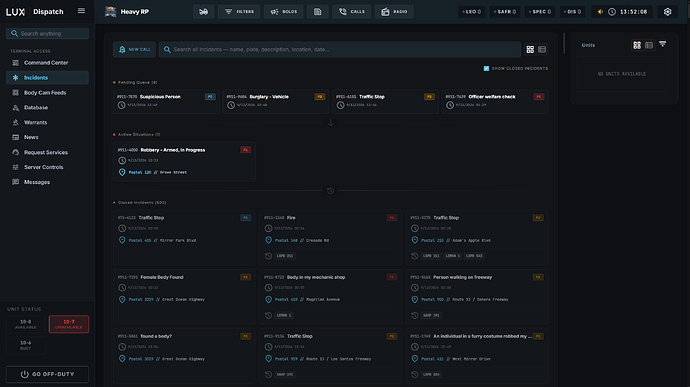Set unit status to 10-7 Unavailable
Image resolution: width=690 pixels, height=387 pixels.
tap(69, 324)
